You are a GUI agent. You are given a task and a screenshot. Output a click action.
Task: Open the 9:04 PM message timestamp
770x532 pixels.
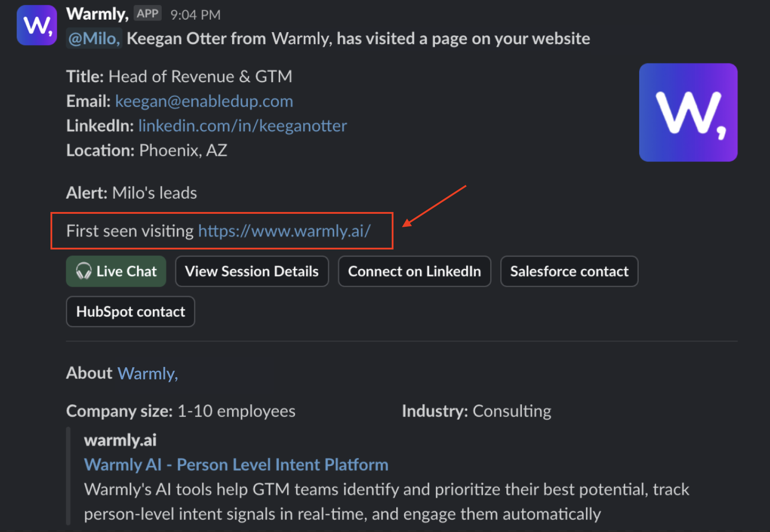click(195, 15)
